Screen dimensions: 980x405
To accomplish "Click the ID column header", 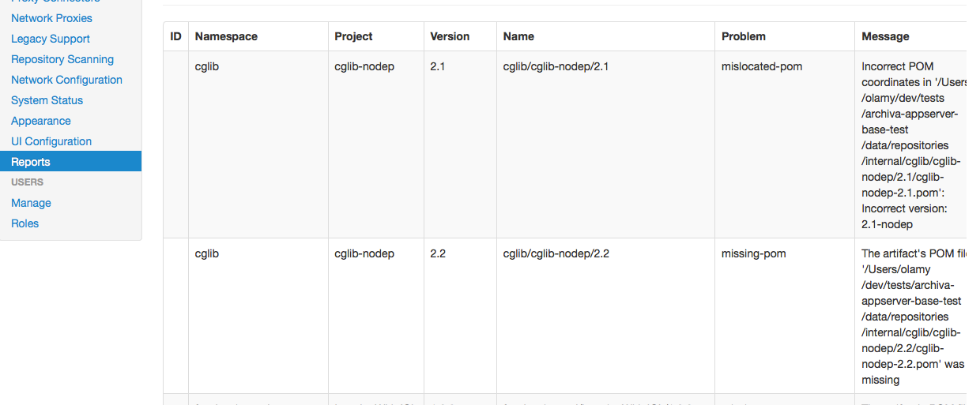I will click(x=175, y=36).
